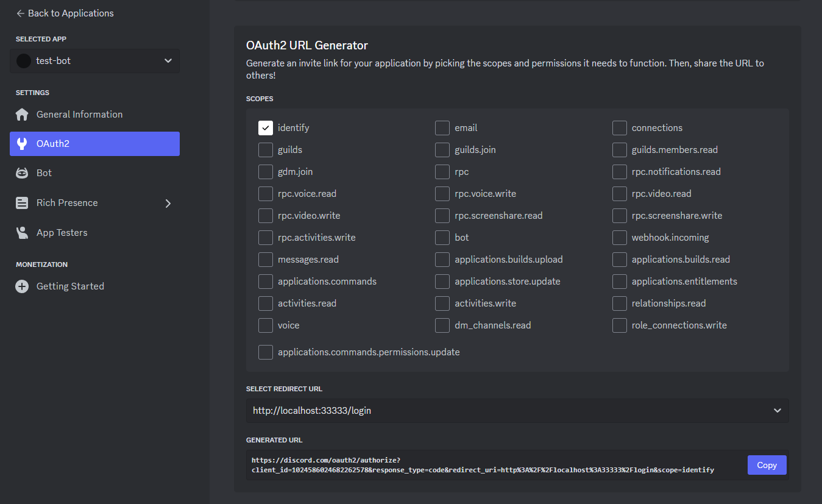The width and height of the screenshot is (822, 504).
Task: Enable the email scope checkbox
Action: (442, 128)
